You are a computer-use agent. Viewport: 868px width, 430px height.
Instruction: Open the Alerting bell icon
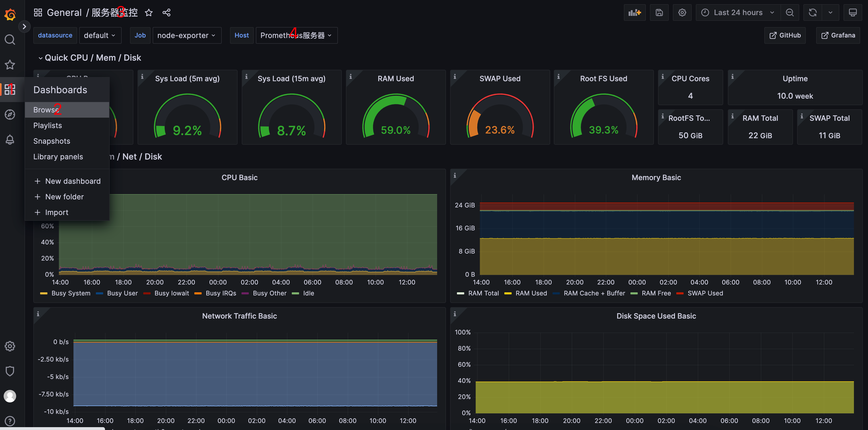pos(10,140)
